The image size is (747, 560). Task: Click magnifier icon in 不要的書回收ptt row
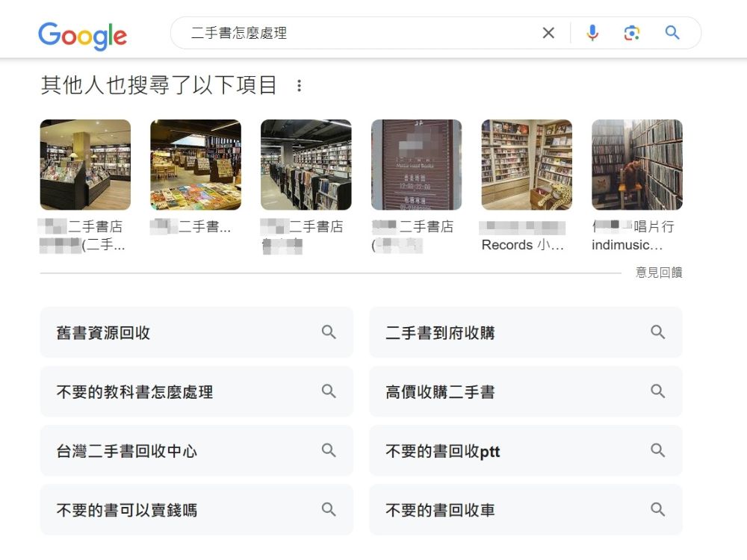[x=658, y=450]
